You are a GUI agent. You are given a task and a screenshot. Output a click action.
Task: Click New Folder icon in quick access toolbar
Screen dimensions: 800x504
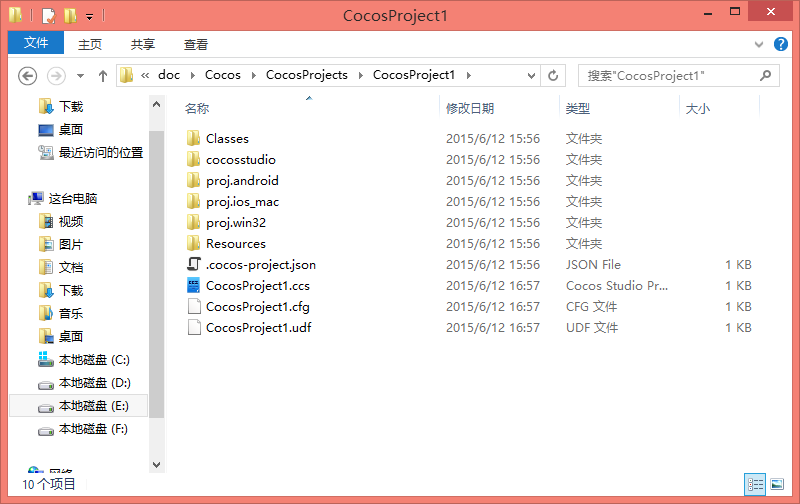(70, 16)
